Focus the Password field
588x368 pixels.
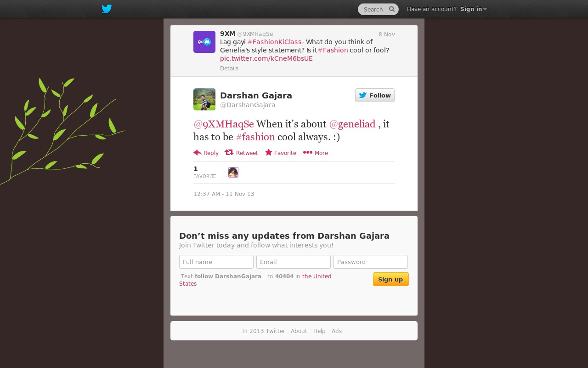(371, 262)
